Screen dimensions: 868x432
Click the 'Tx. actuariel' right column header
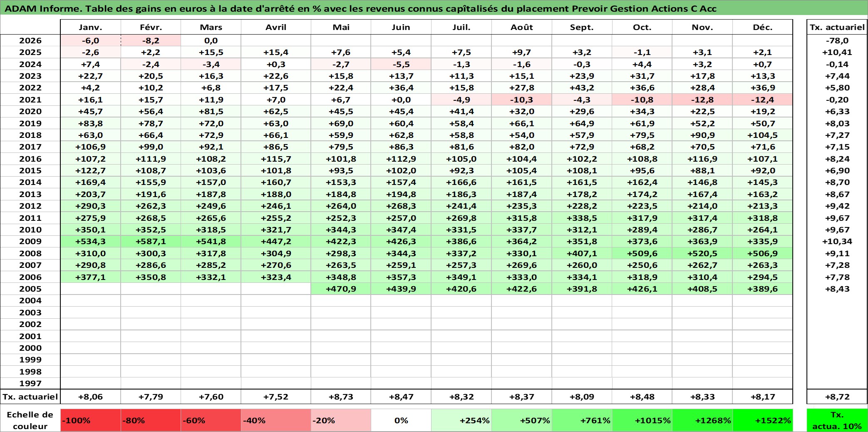837,27
